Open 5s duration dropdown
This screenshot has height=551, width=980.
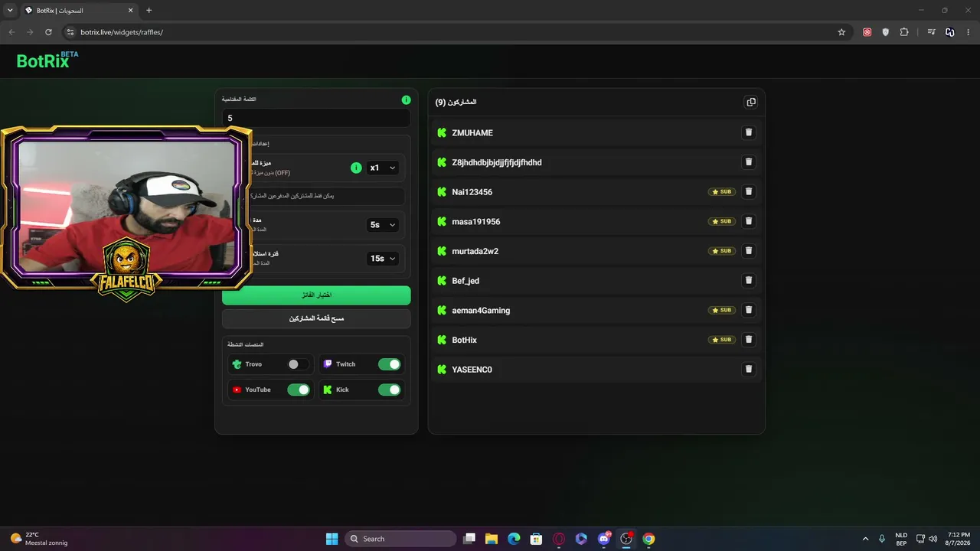(383, 225)
